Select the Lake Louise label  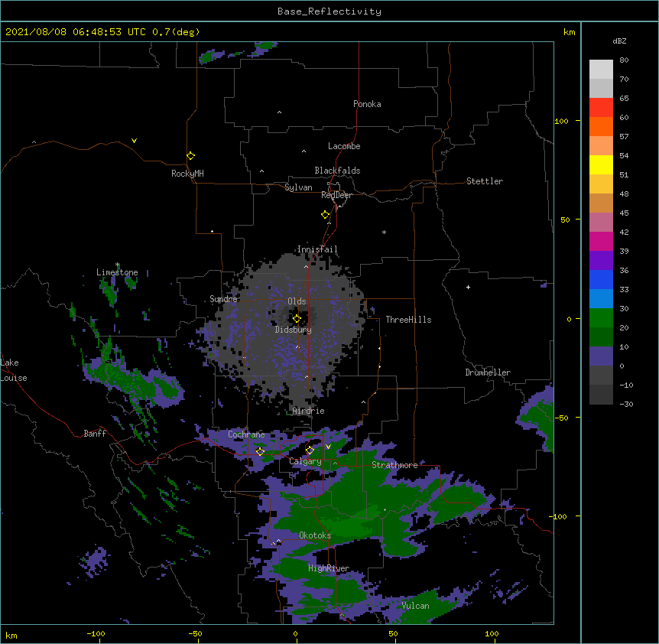click(14, 370)
